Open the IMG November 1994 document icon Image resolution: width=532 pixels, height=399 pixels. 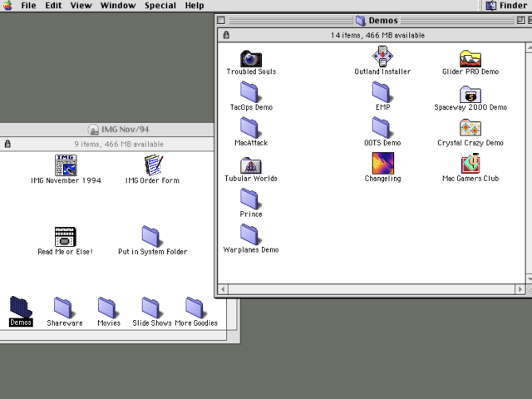point(66,165)
